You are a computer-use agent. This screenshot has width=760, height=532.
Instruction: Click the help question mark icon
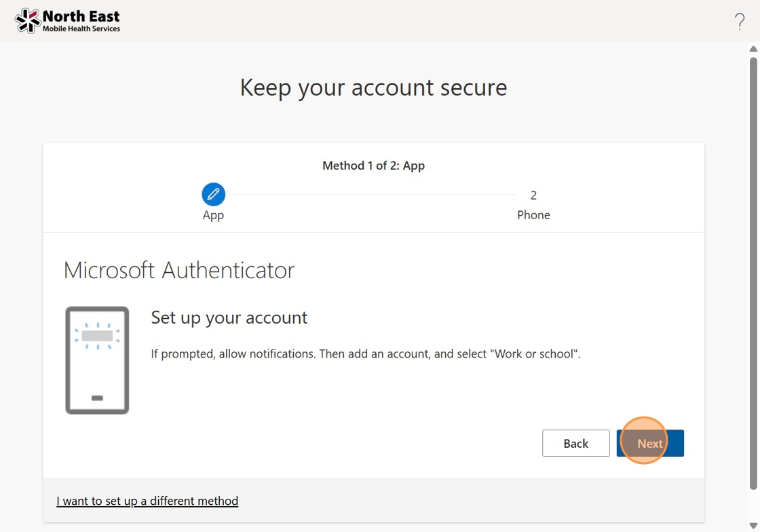740,21
